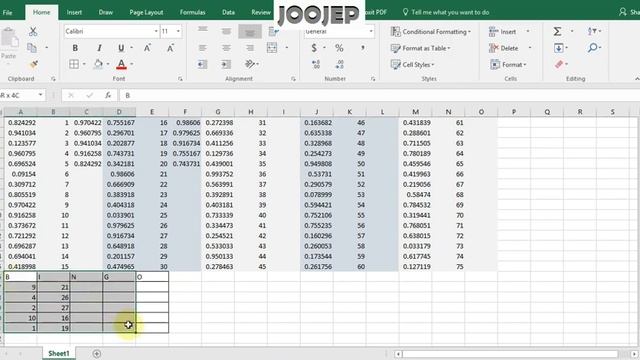
Task: Click Insert Function fx icon
Action: [x=108, y=95]
